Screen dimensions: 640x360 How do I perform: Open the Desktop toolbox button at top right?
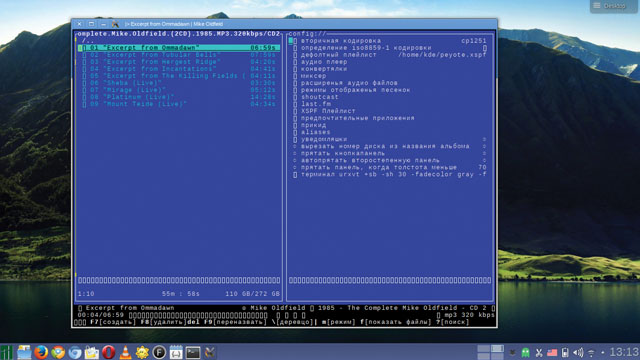pos(613,6)
